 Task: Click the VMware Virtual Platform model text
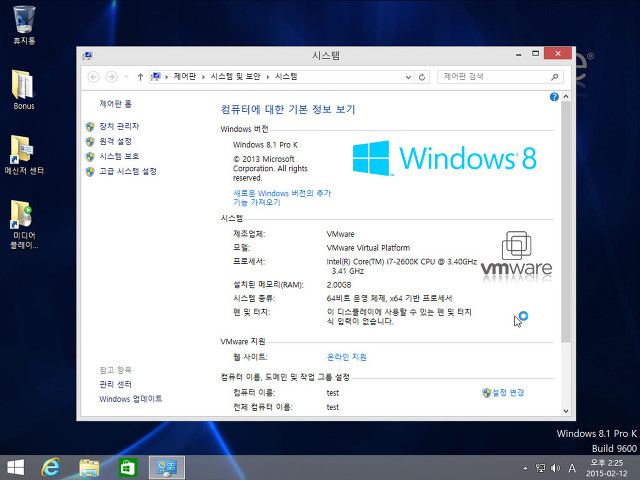coord(368,248)
